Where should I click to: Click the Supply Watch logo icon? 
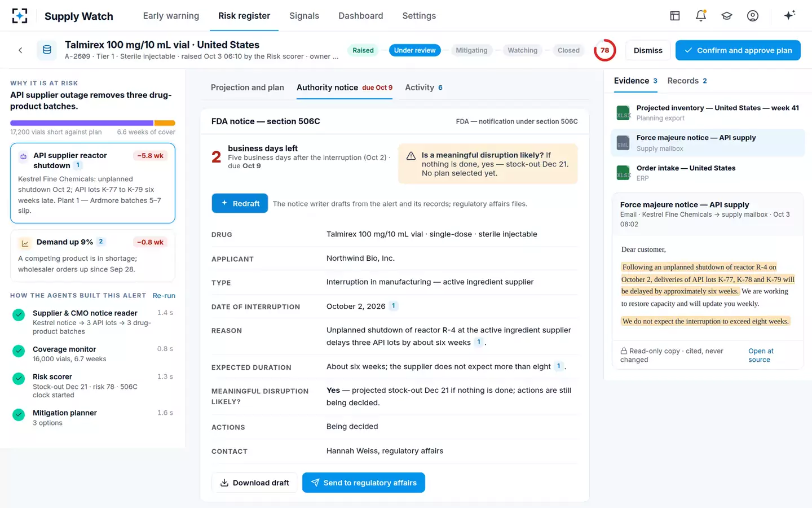[20, 16]
